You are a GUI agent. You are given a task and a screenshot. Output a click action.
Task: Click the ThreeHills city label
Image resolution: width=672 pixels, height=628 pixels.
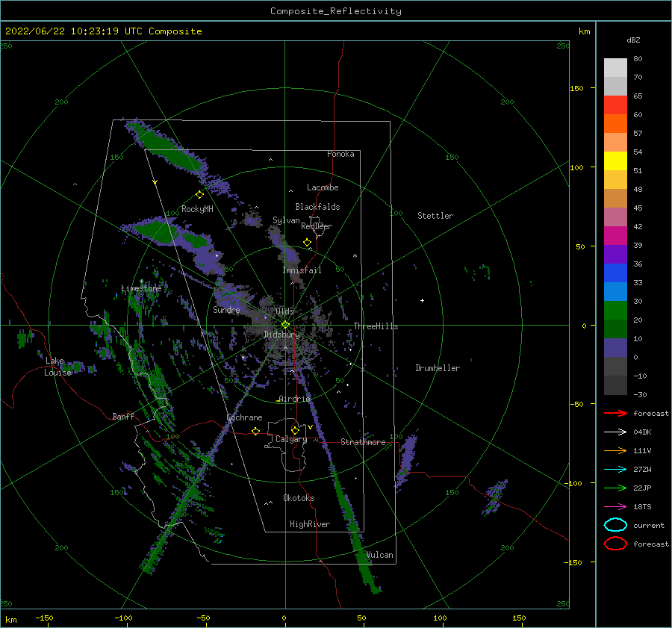[376, 326]
